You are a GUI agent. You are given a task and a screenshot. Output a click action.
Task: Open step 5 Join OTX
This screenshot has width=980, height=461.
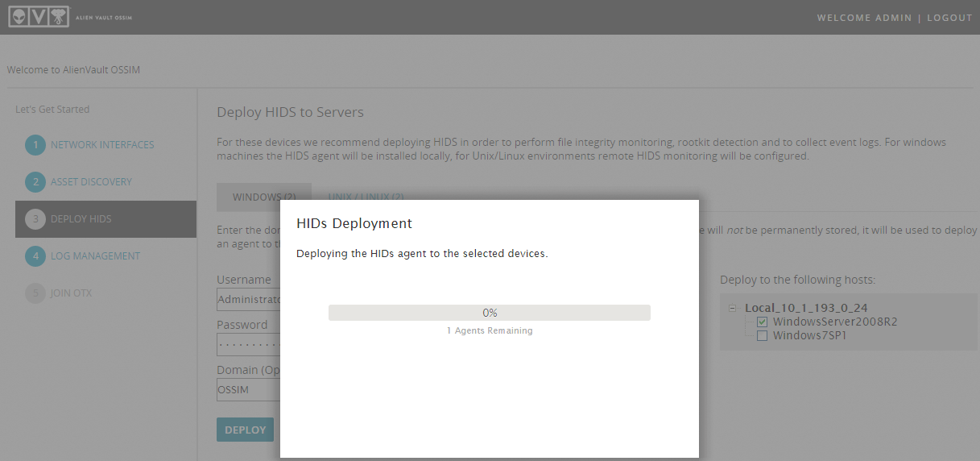pos(71,293)
